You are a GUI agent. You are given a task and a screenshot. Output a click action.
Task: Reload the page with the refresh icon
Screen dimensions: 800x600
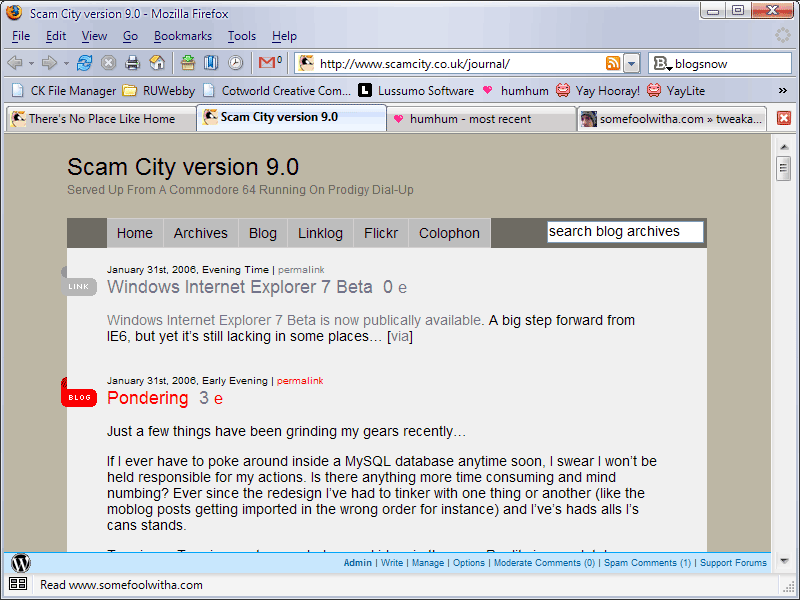(x=84, y=63)
